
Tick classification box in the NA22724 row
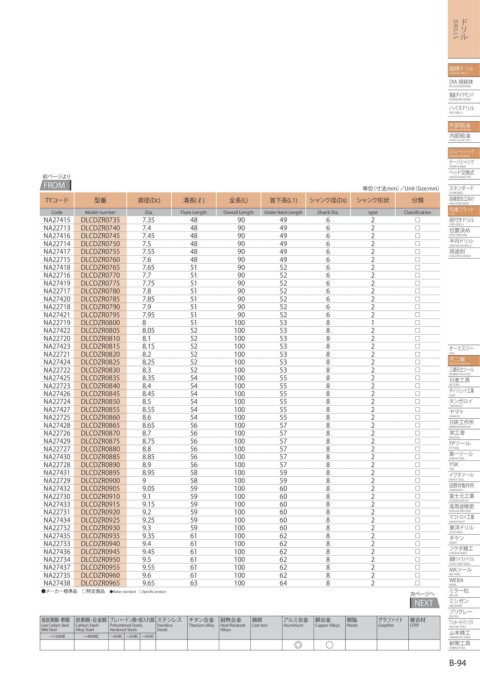[x=417, y=402]
